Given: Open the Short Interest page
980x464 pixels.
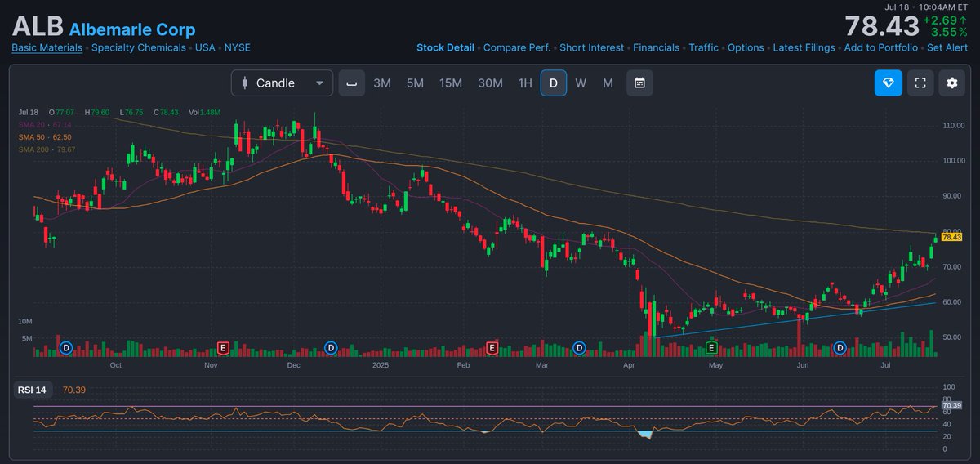Looking at the screenshot, I should [592, 47].
